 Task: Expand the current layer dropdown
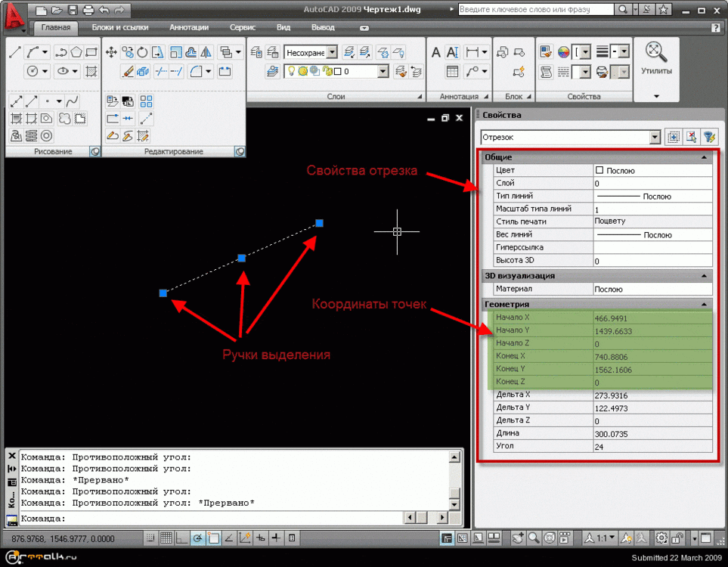(383, 72)
